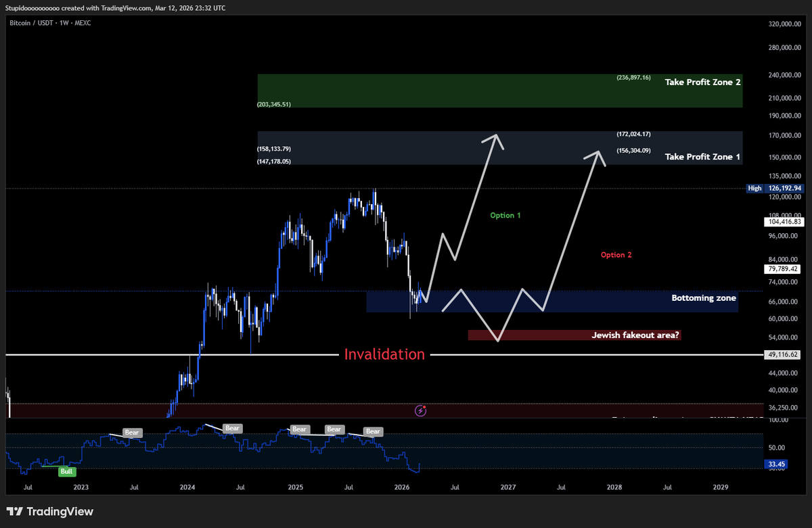Image resolution: width=812 pixels, height=528 pixels.
Task: Click the 44,000.00 price scale value
Action: point(784,373)
